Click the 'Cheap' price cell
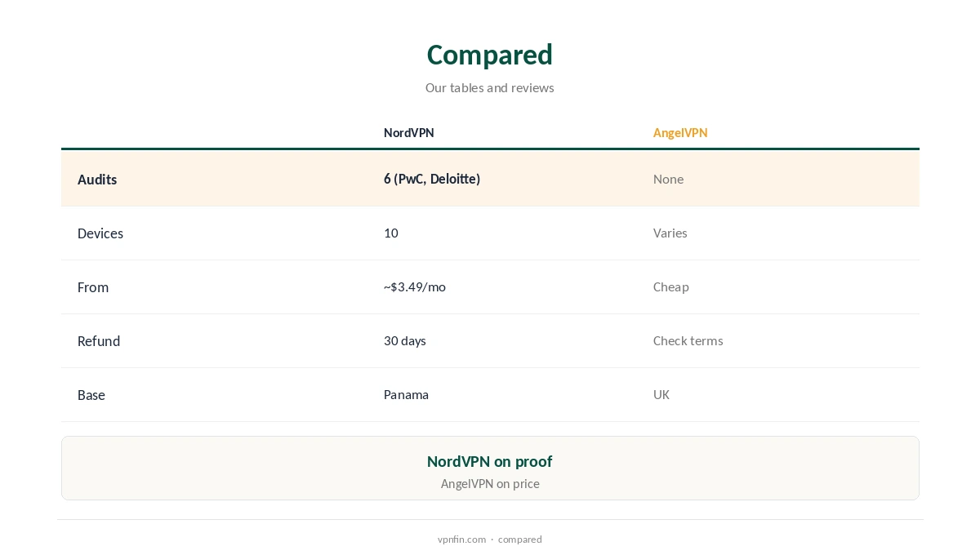Screen dimensions: 980x555 click(x=671, y=286)
